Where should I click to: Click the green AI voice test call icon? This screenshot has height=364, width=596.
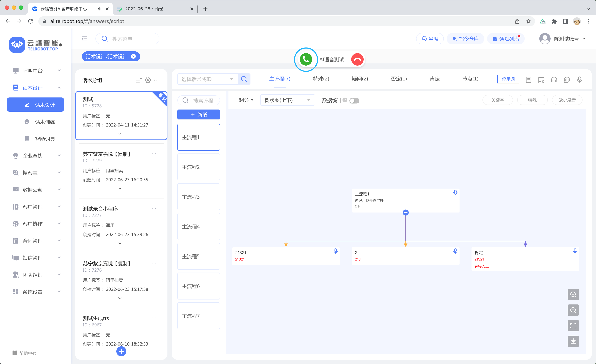pos(306,60)
